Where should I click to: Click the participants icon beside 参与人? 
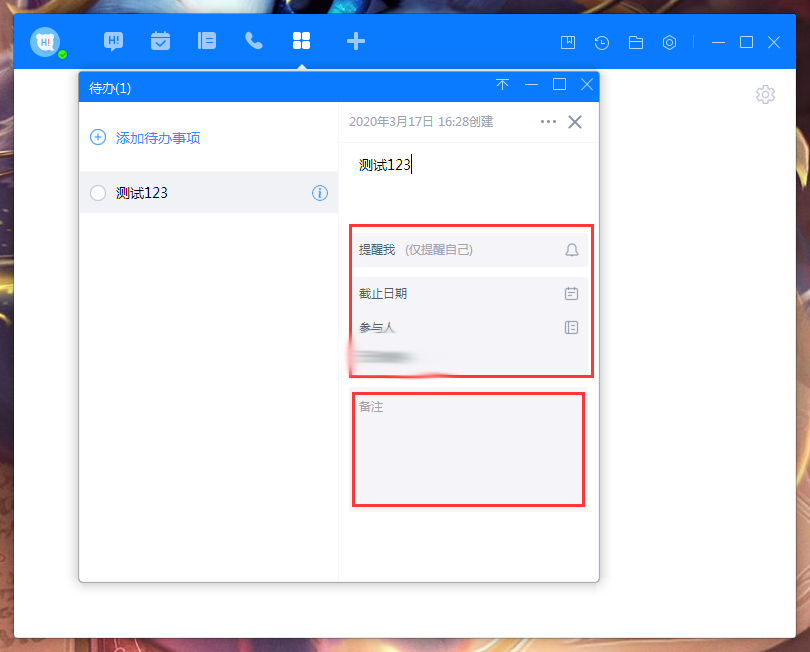tap(572, 327)
